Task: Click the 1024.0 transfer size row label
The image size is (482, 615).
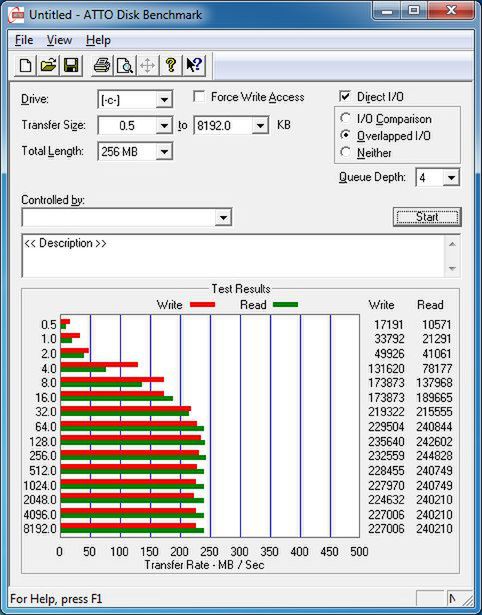Action: coord(40,486)
